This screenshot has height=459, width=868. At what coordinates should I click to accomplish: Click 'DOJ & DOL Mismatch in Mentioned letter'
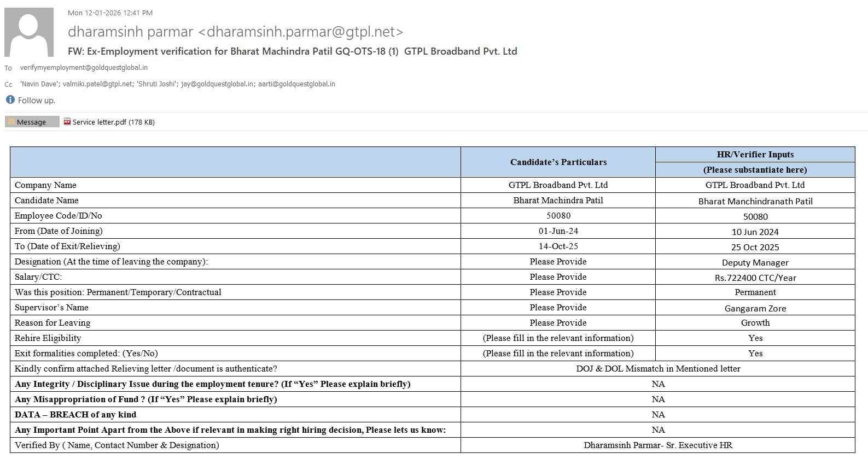coord(658,369)
